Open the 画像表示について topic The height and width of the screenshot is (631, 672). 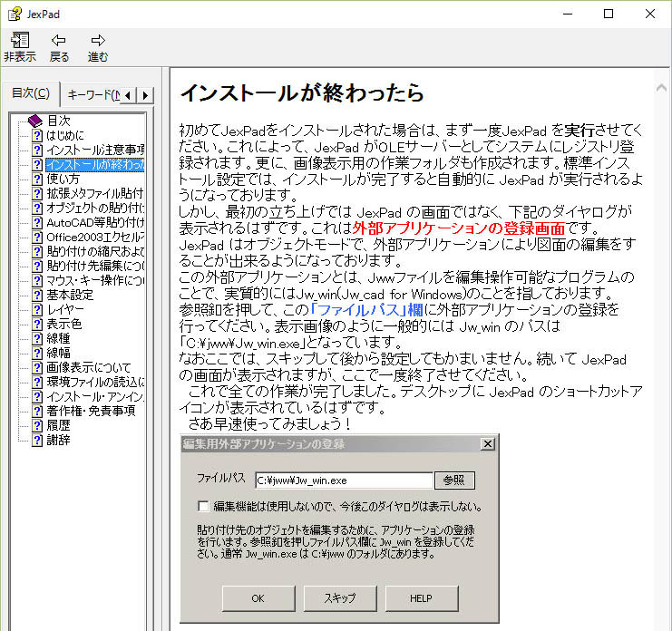click(88, 368)
